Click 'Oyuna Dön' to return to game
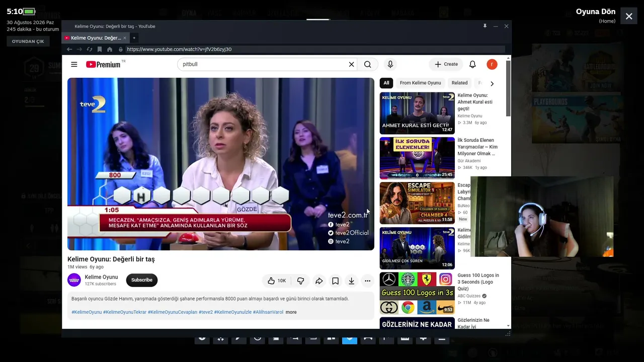 pyautogui.click(x=596, y=12)
